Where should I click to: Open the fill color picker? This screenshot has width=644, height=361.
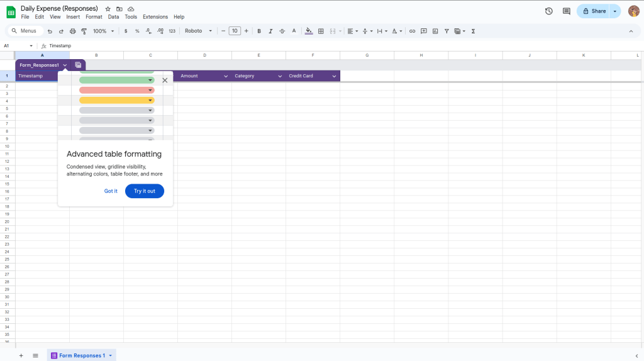[308, 31]
